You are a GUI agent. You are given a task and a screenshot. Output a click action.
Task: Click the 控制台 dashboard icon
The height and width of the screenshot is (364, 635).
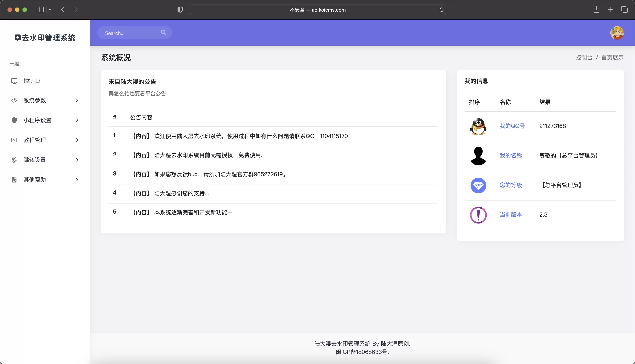[14, 81]
